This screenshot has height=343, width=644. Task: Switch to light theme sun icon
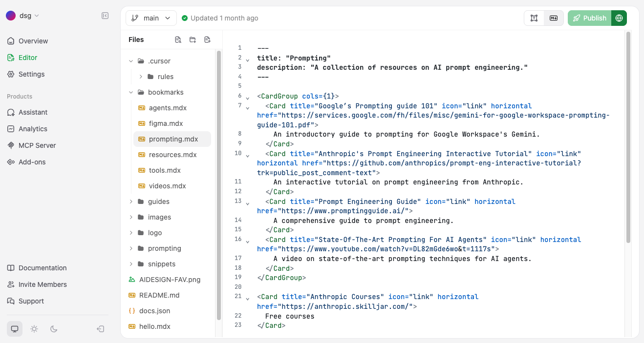[x=34, y=329]
